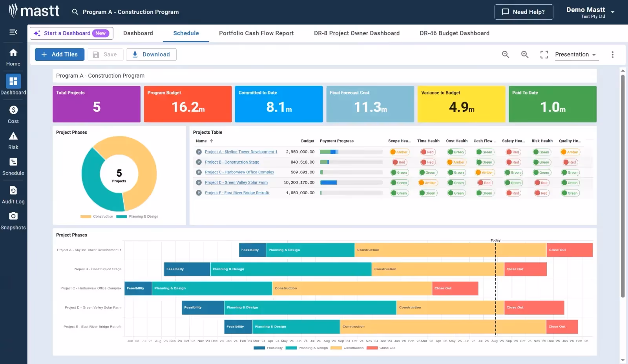Click the Program Budget orange tile
628x364 pixels.
point(188,104)
